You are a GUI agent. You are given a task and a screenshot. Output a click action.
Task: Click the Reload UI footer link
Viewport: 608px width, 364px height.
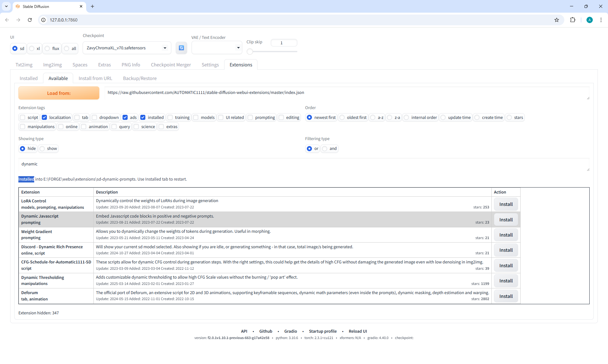pos(358,331)
